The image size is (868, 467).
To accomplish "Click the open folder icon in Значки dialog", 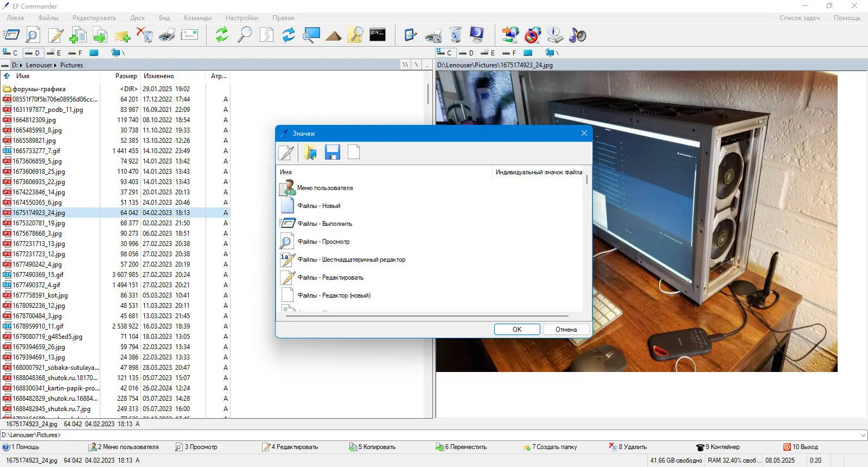I will [x=310, y=153].
